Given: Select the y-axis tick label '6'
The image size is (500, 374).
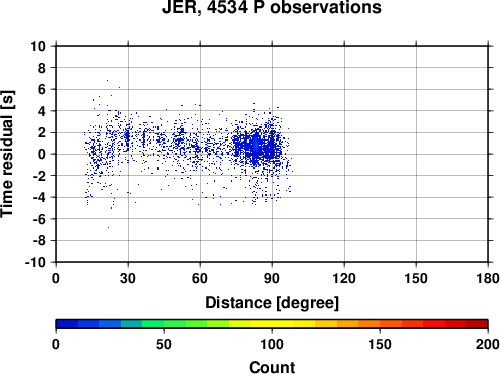Looking at the screenshot, I should (x=42, y=90).
